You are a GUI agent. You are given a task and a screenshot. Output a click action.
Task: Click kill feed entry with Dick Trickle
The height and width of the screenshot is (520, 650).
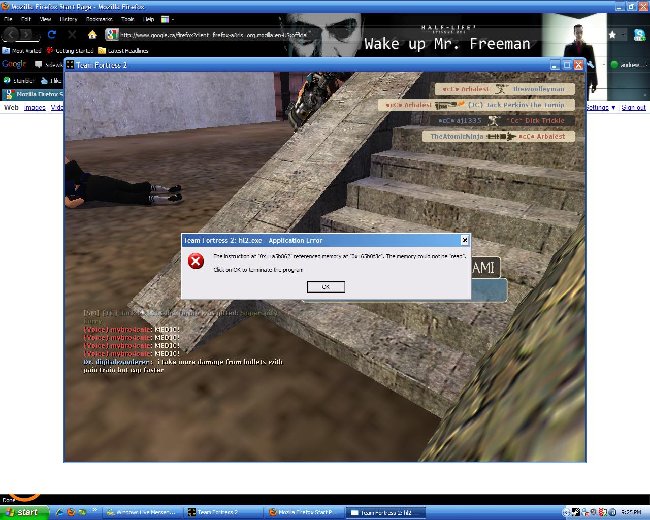[504, 121]
